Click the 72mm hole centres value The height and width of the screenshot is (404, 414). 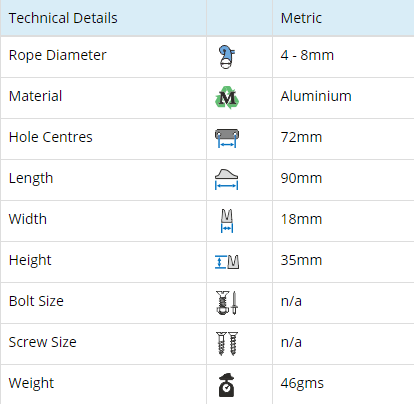301,137
